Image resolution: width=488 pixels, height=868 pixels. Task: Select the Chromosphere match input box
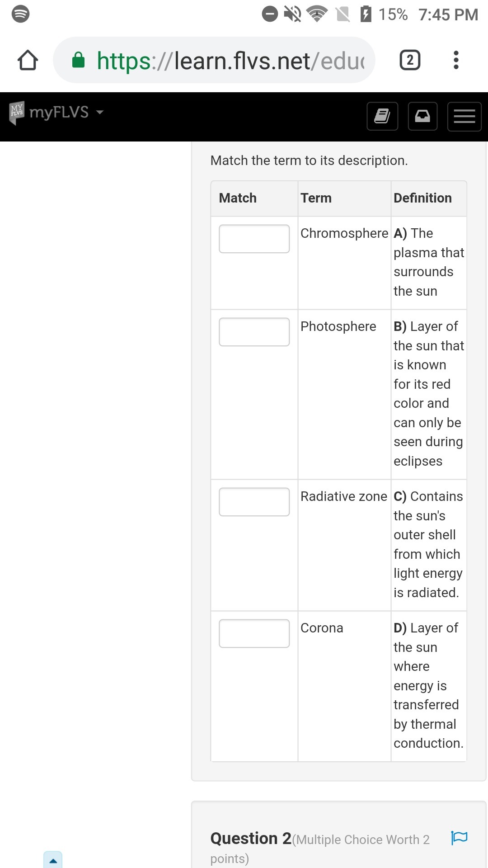pos(254,239)
